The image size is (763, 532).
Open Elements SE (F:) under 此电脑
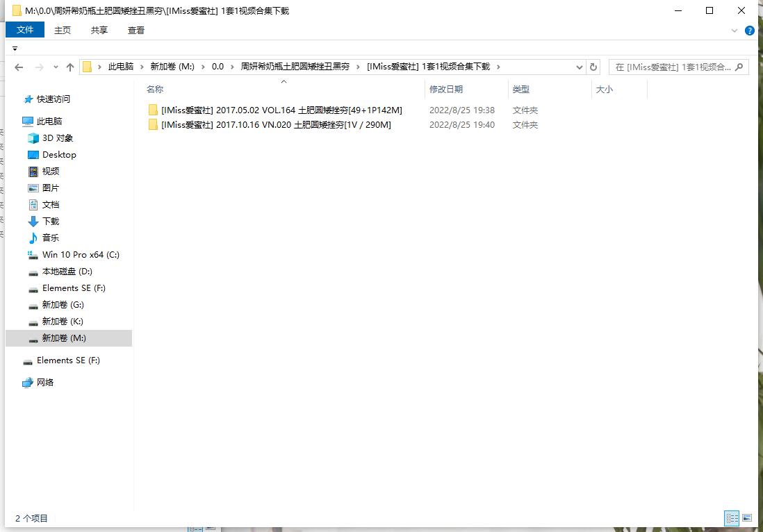(x=74, y=288)
